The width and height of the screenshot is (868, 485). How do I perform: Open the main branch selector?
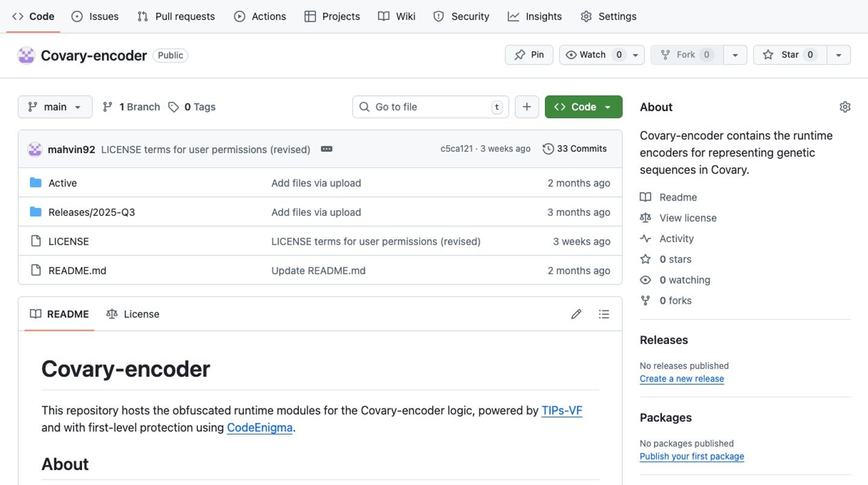(55, 107)
